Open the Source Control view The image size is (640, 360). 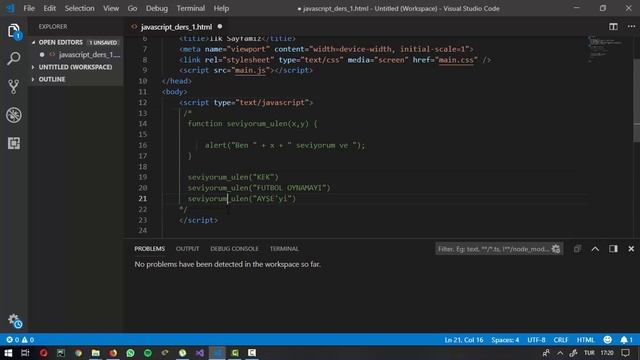[13, 87]
